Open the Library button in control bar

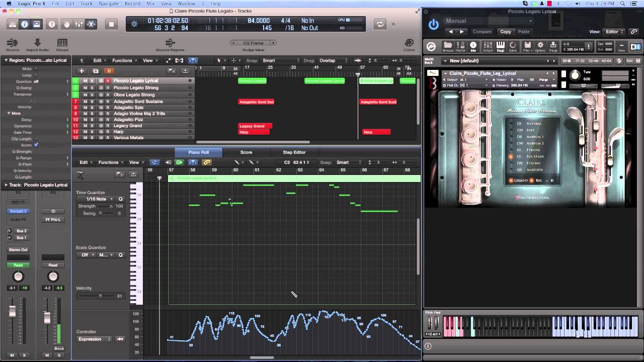(x=13, y=24)
